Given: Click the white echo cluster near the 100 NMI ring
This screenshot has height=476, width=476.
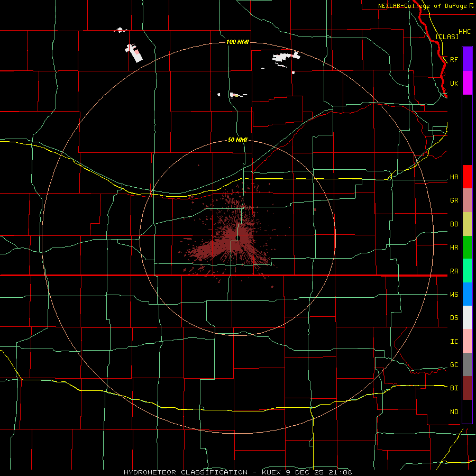Looking at the screenshot, I should (x=286, y=57).
